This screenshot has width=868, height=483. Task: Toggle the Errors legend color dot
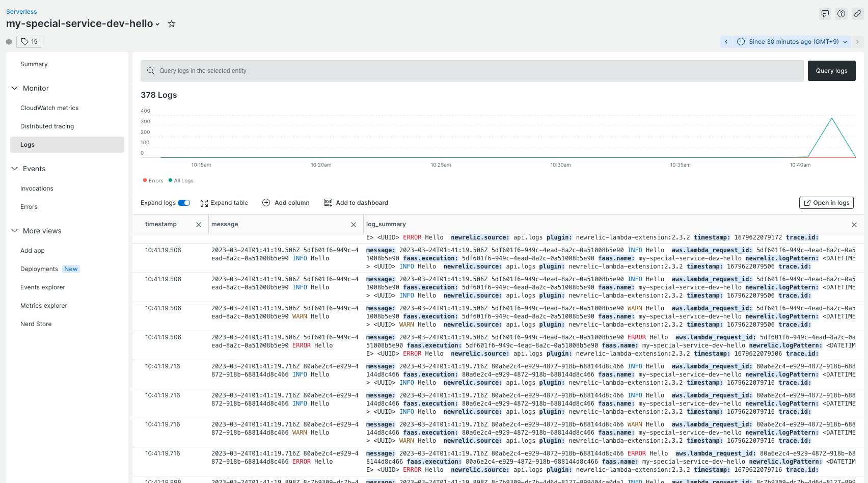pos(146,180)
